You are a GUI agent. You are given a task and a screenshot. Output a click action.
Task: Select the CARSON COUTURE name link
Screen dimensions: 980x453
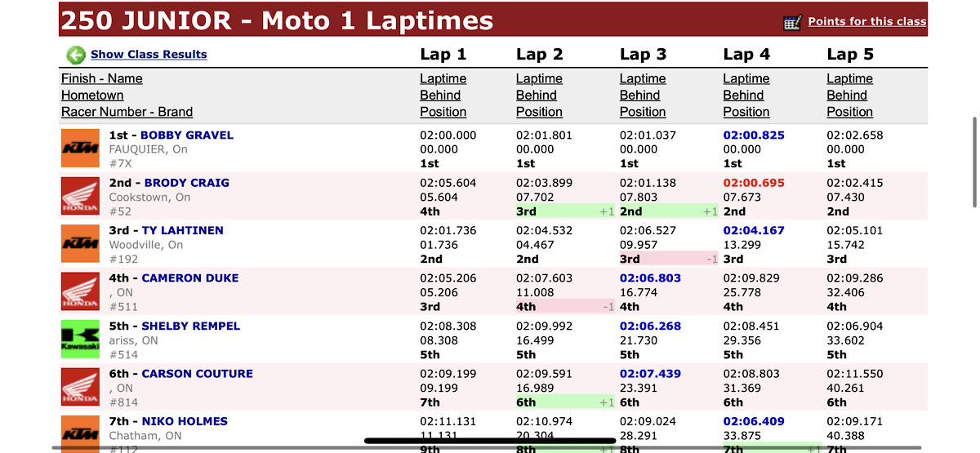tap(198, 374)
